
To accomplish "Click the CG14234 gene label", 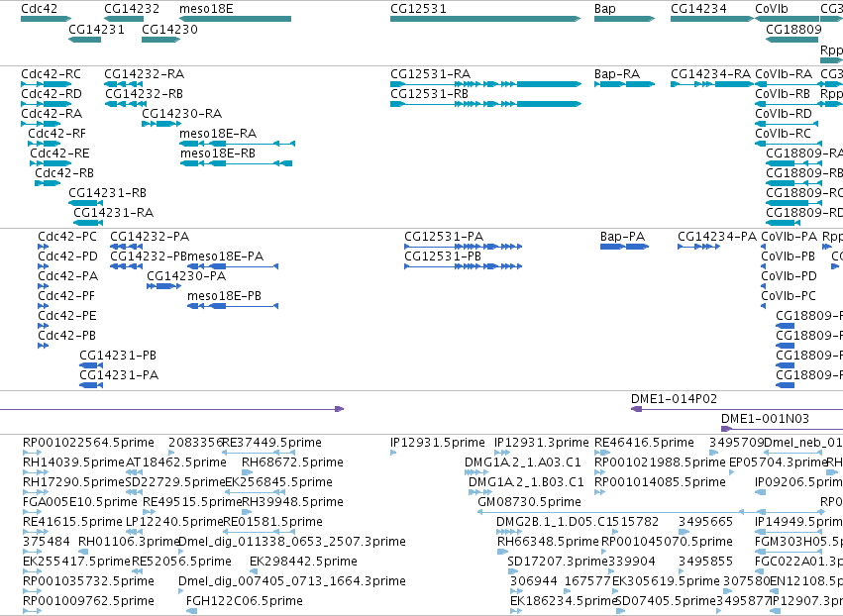I will [698, 9].
